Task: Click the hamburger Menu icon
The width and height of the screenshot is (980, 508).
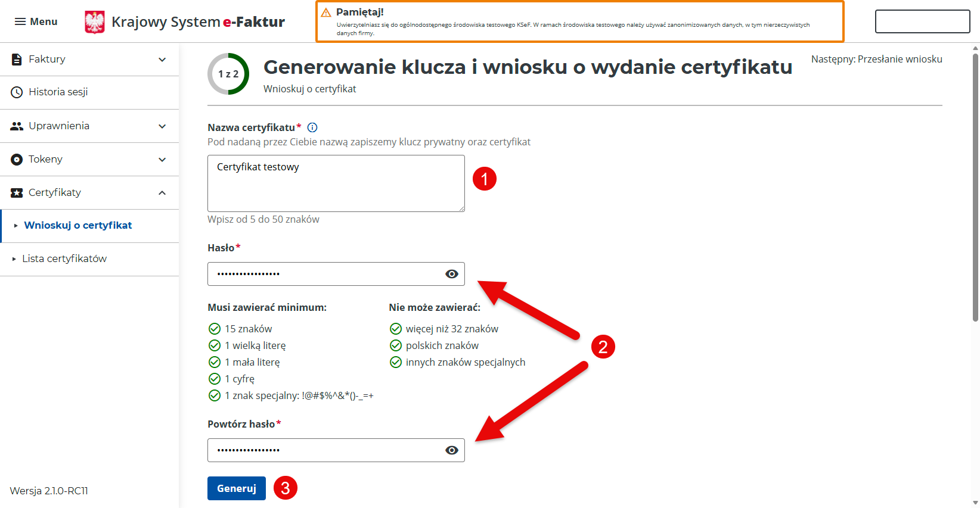Action: click(x=20, y=21)
